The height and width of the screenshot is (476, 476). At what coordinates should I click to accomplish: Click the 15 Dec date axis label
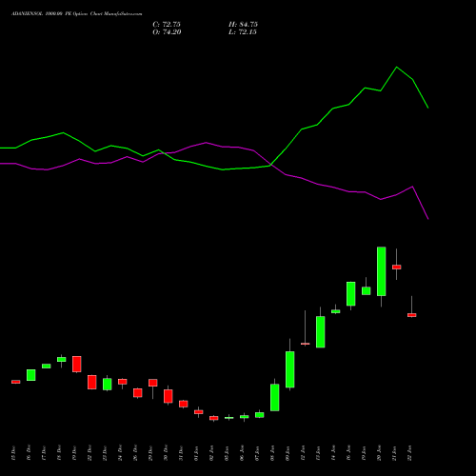[13, 453]
